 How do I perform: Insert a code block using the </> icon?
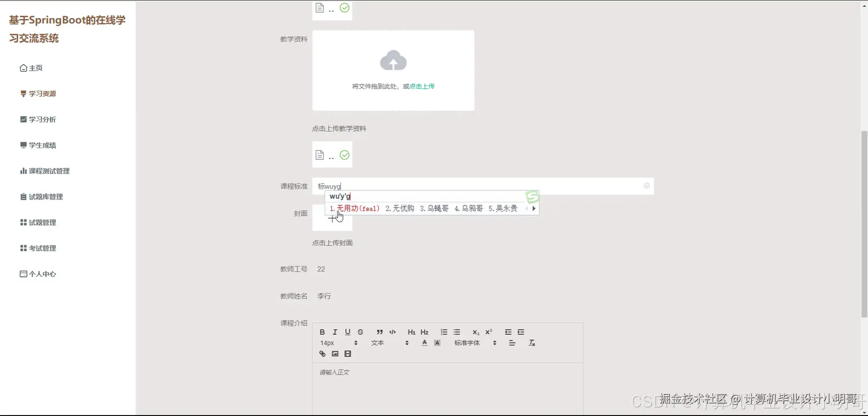coord(392,332)
